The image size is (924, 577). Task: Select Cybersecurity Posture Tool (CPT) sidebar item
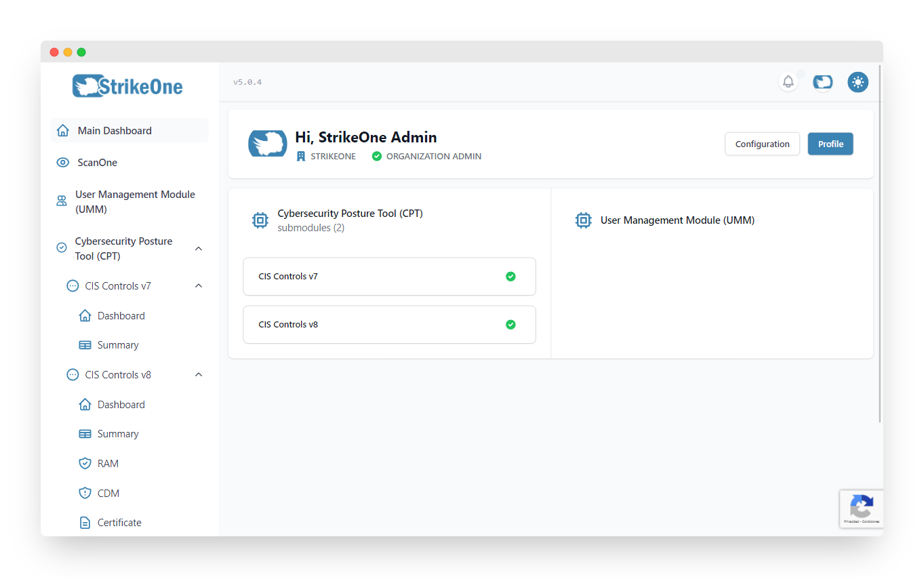(x=129, y=249)
